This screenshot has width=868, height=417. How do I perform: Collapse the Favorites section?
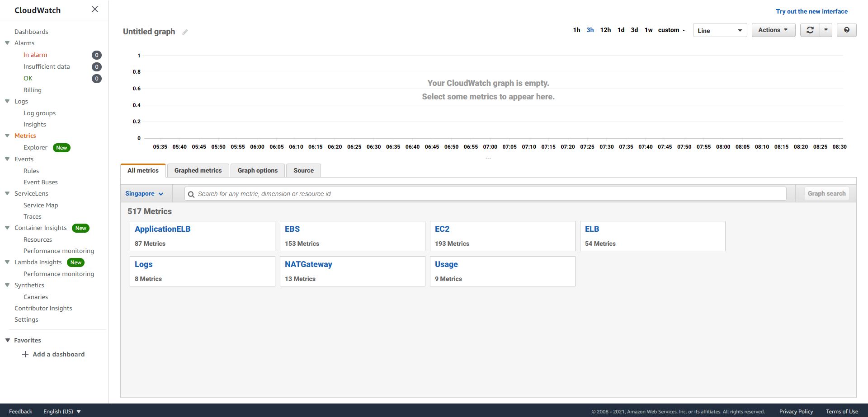pyautogui.click(x=7, y=340)
